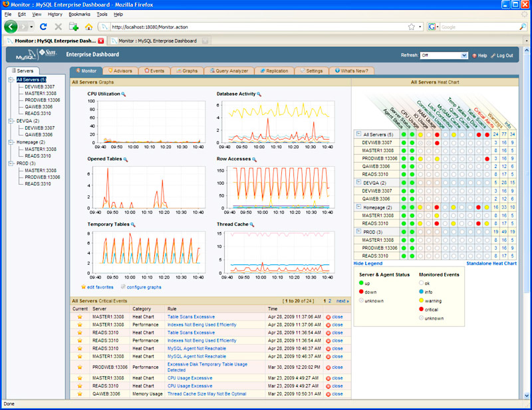Click the Help icon in dashboard header

point(474,56)
